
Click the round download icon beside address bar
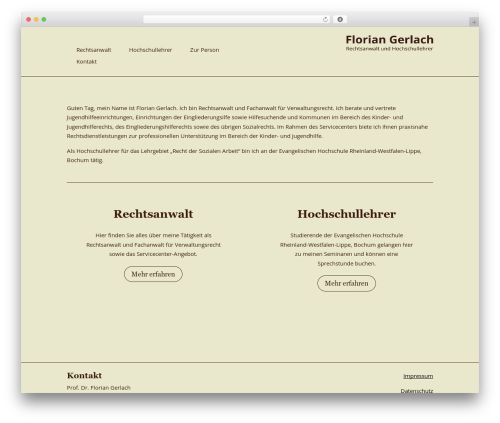tap(340, 20)
